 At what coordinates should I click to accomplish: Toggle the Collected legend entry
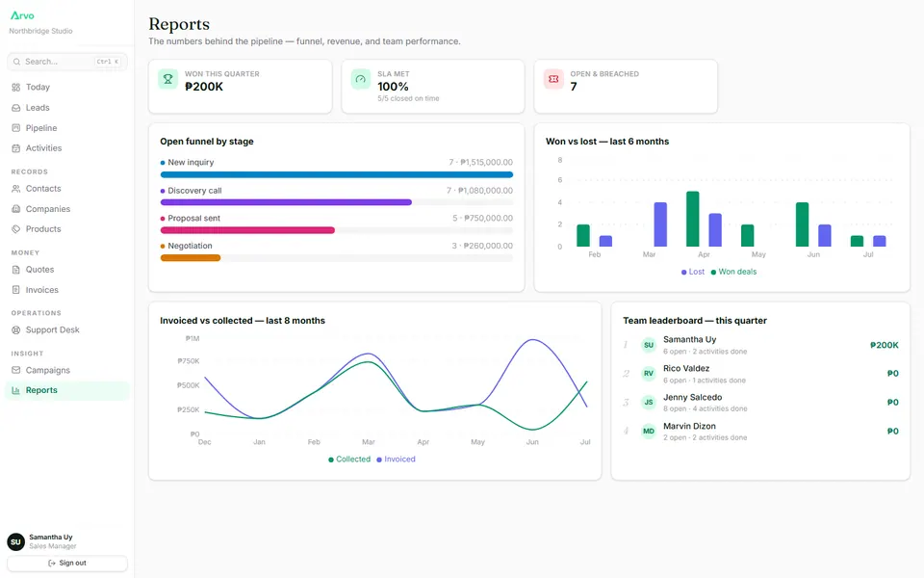coord(349,460)
